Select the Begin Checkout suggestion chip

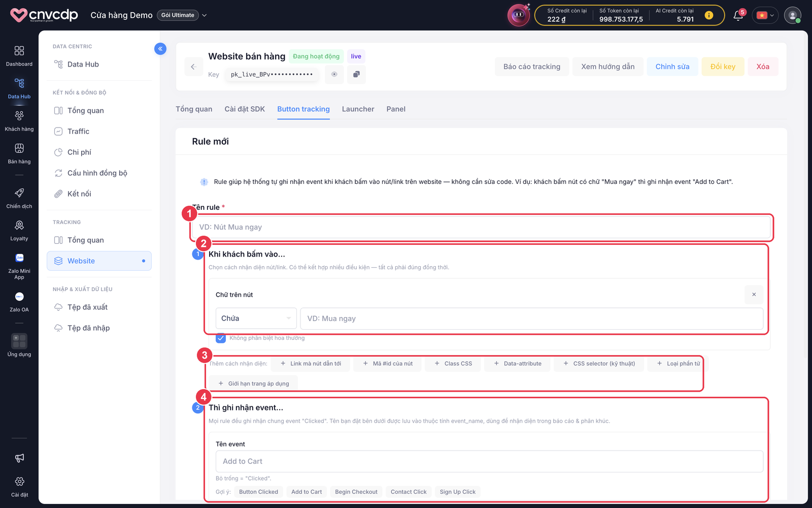[356, 492]
